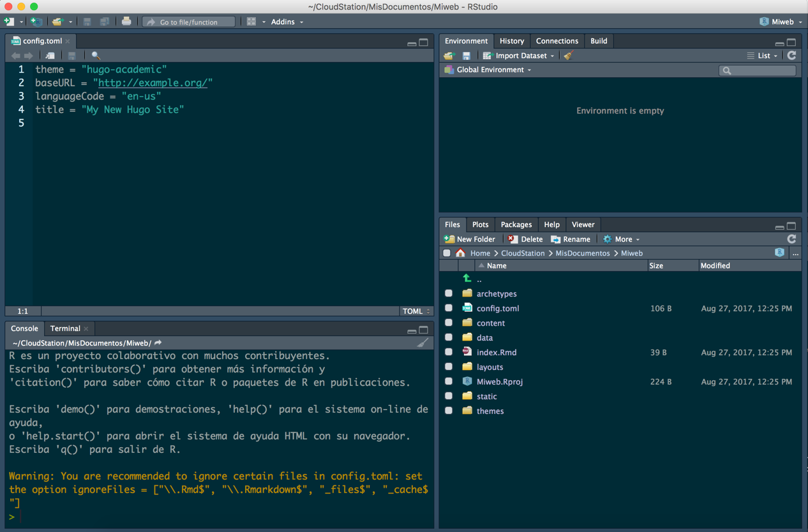Open the More menu in Files pane
The width and height of the screenshot is (808, 532).
pyautogui.click(x=621, y=239)
